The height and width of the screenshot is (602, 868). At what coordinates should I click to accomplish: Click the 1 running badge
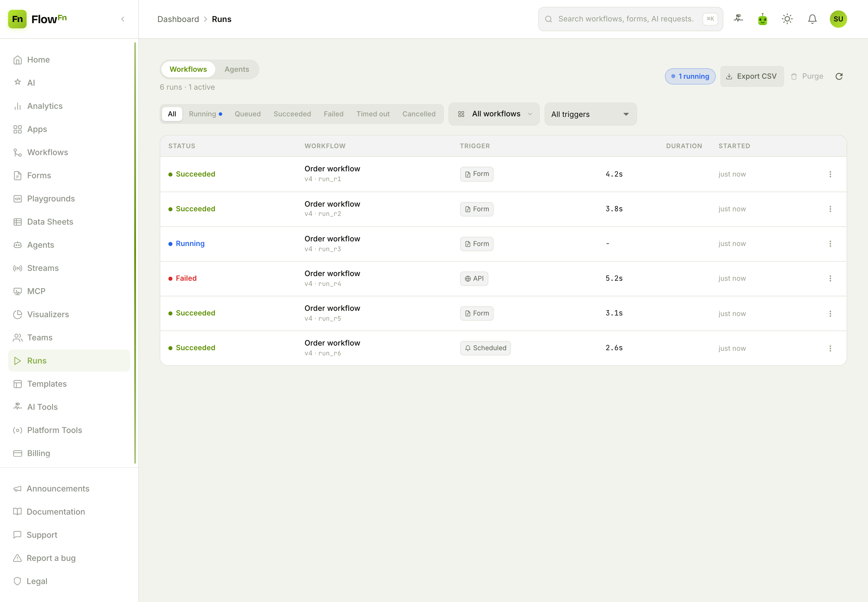click(690, 76)
